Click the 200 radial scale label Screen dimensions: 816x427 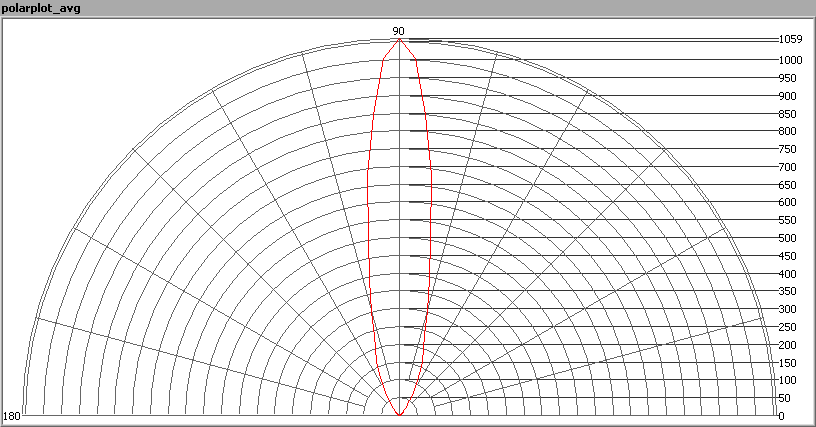point(788,345)
